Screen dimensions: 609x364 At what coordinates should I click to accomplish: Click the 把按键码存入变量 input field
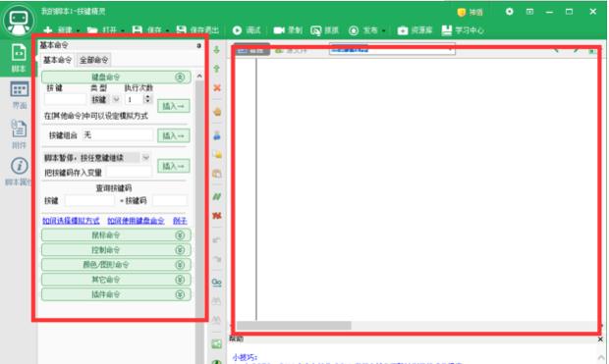(x=129, y=173)
